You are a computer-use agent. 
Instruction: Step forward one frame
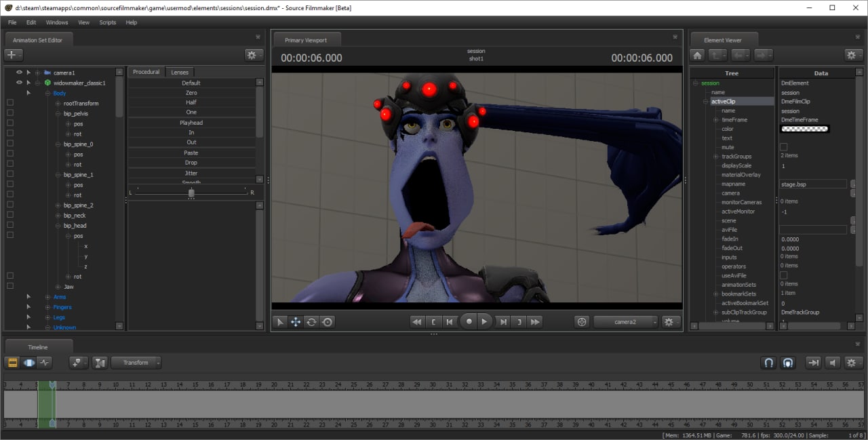tap(503, 322)
